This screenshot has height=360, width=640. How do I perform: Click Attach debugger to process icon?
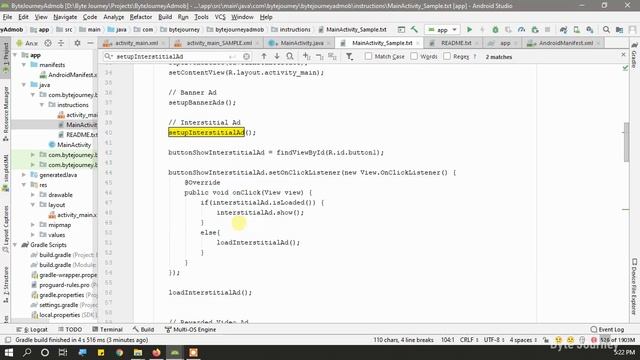[x=535, y=29]
